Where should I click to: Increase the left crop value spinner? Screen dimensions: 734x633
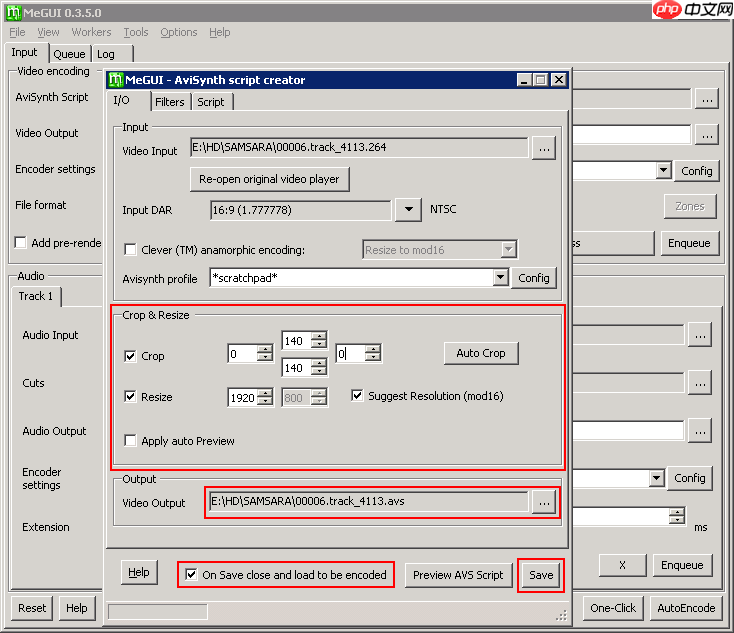265,349
